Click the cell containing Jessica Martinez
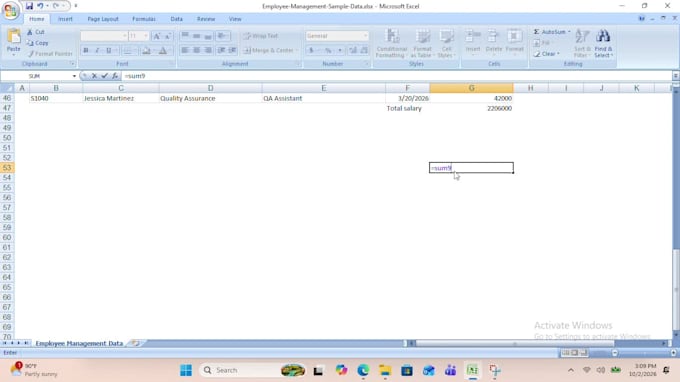680x382 pixels. 121,98
